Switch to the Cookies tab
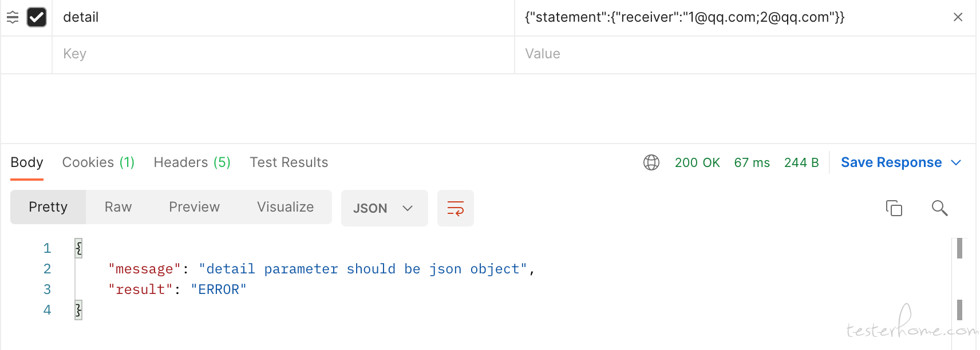 tap(98, 162)
